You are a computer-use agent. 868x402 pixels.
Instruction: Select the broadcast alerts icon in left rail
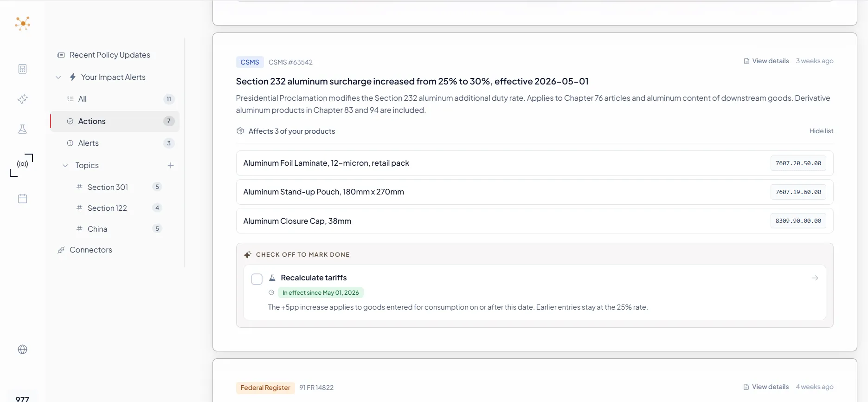(22, 164)
